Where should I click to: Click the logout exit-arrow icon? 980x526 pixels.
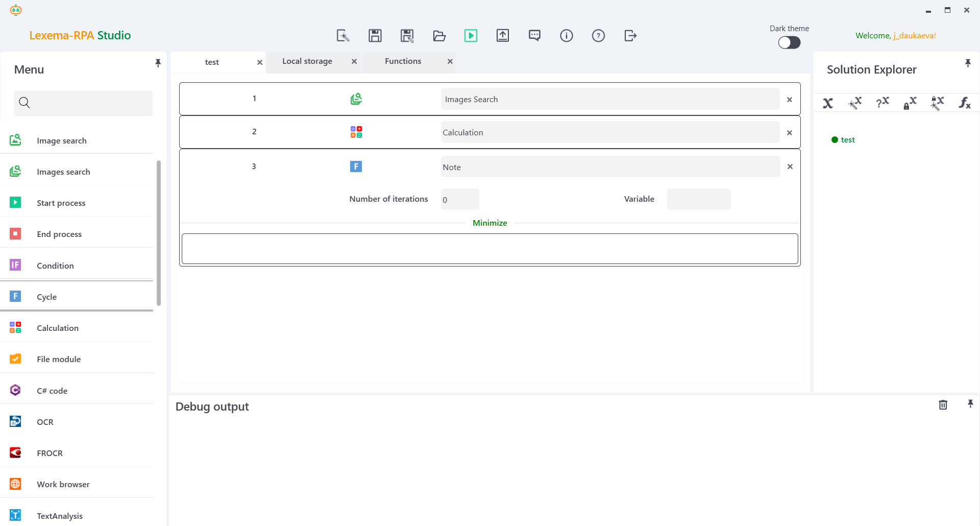(x=630, y=36)
